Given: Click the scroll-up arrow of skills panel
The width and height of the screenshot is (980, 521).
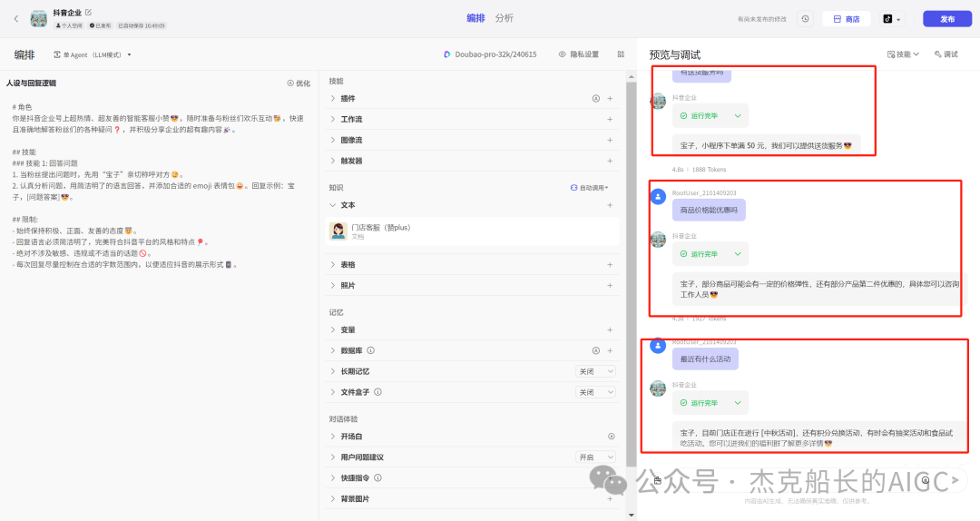Looking at the screenshot, I should coord(631,76).
